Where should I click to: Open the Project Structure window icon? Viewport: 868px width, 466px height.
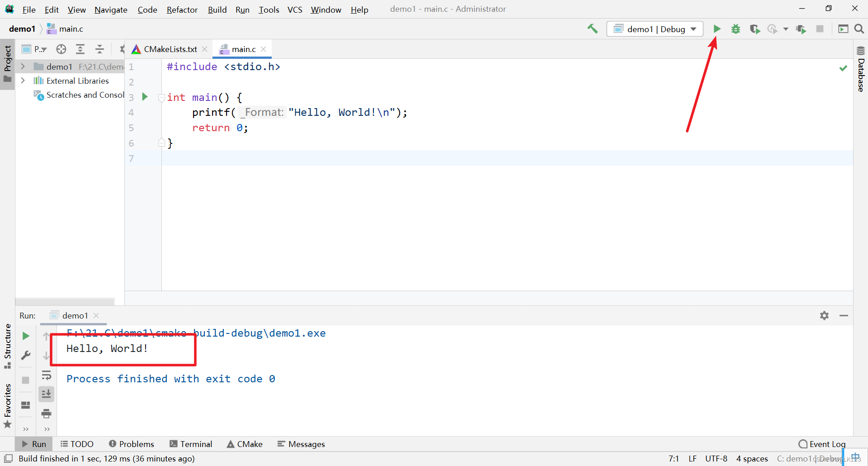[x=843, y=29]
